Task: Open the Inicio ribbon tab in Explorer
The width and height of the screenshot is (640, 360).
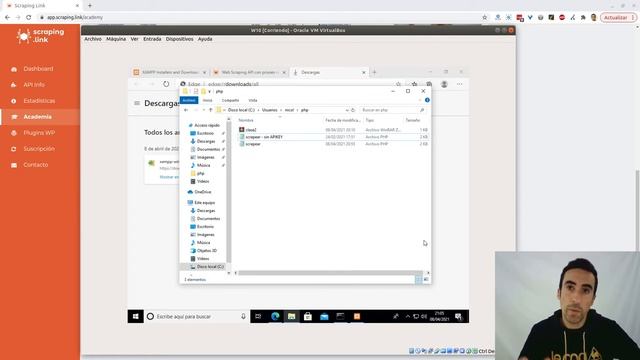Action: [207, 100]
